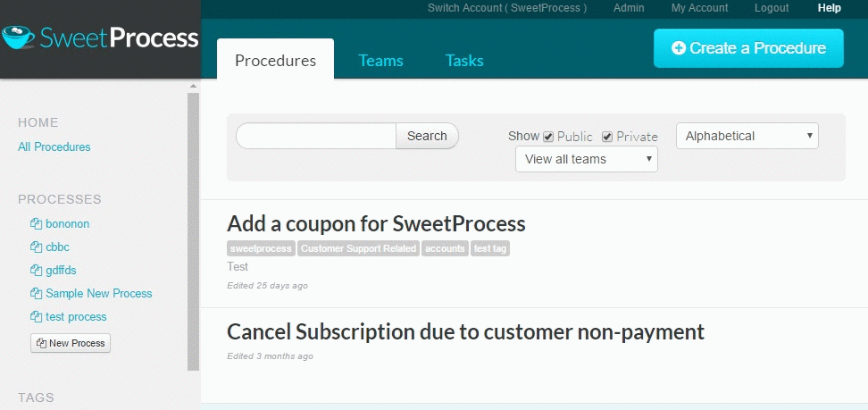Click the Customer Support Related tag

358,248
